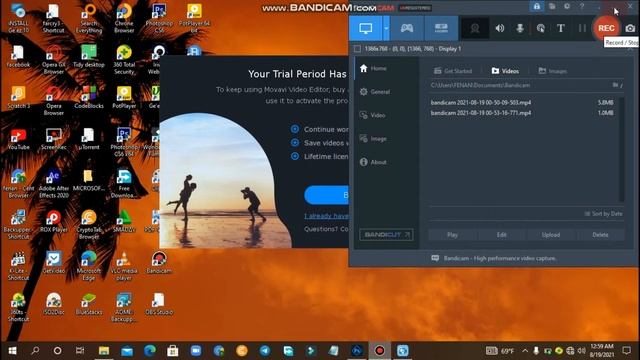The image size is (640, 360).
Task: Tick the checkbox beside Display 1 resolution
Action: (x=357, y=49)
